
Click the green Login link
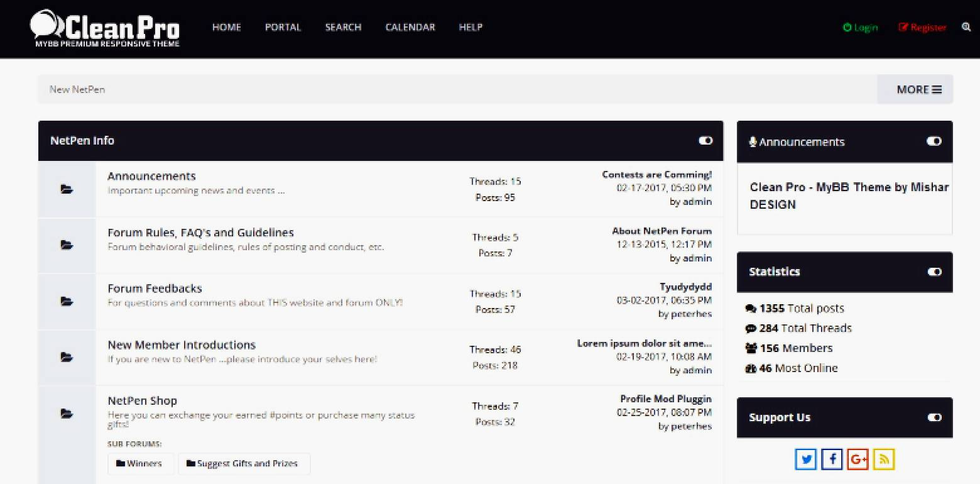click(x=860, y=27)
